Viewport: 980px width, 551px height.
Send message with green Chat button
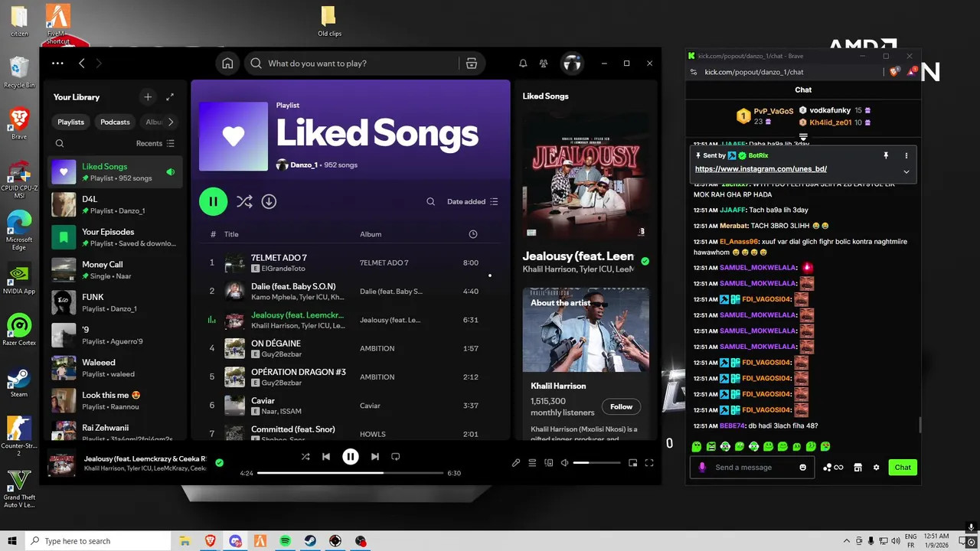[903, 468]
